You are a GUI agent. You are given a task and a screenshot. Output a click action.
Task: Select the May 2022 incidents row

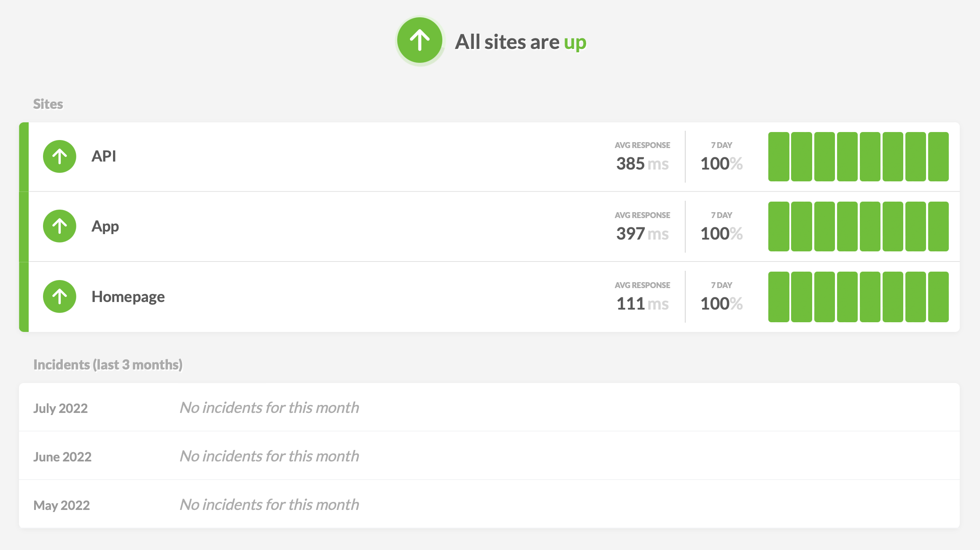pos(61,505)
